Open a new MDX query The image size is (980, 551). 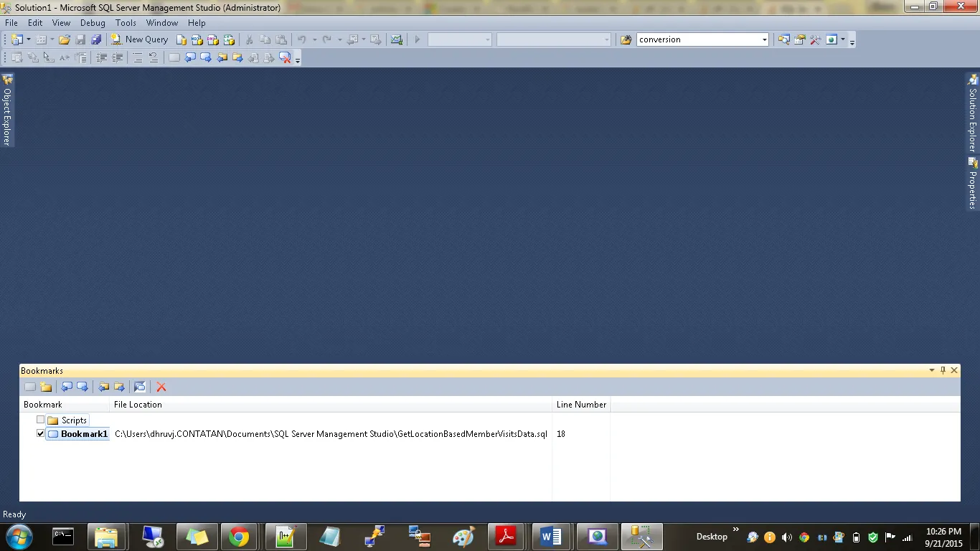(x=197, y=39)
